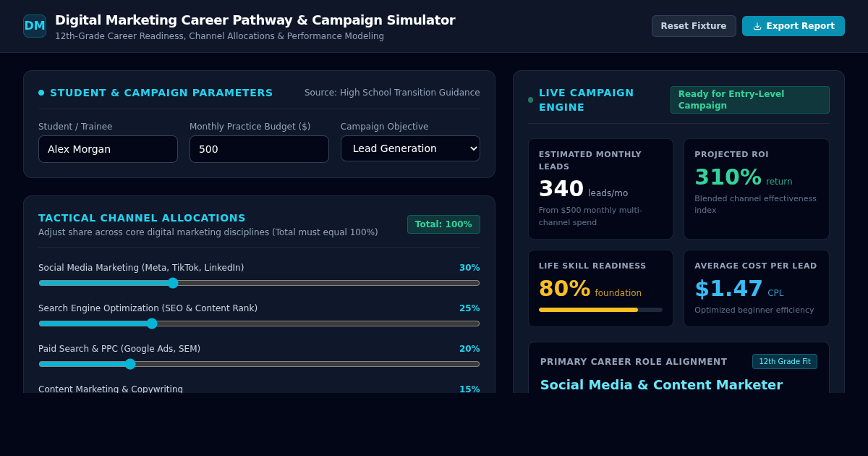Click the 25% SEO allocation value

(469, 308)
